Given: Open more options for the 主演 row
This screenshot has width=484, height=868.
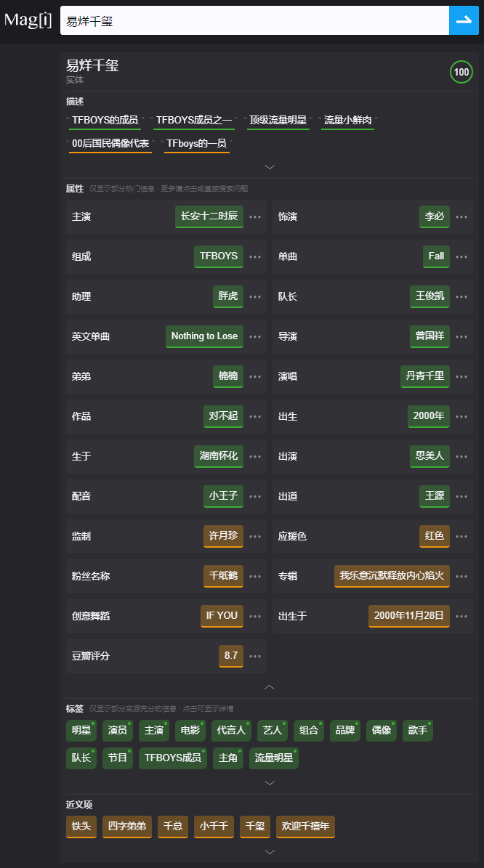Looking at the screenshot, I should click(x=255, y=217).
